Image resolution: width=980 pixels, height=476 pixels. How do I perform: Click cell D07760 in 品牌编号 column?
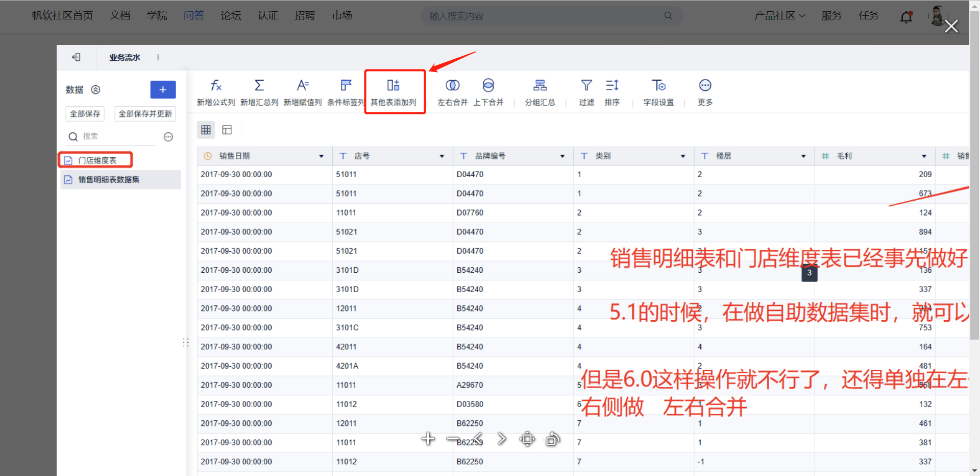[513, 213]
